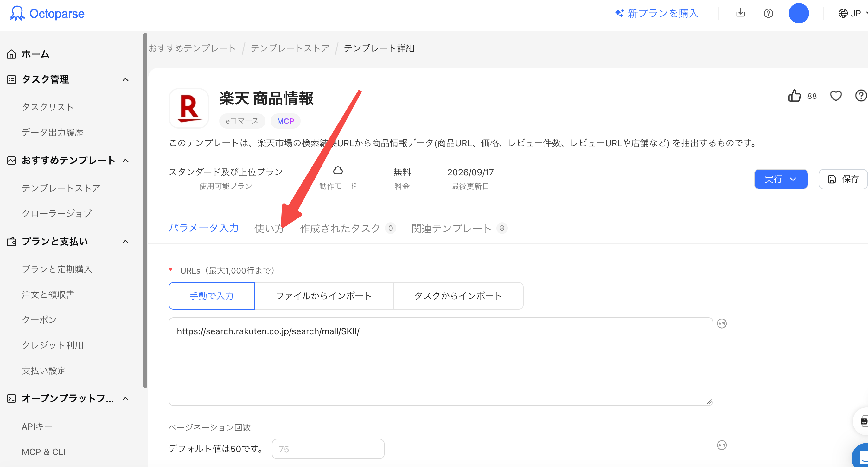The image size is (868, 467).
Task: Select タスクからインポート input mode
Action: 458,296
